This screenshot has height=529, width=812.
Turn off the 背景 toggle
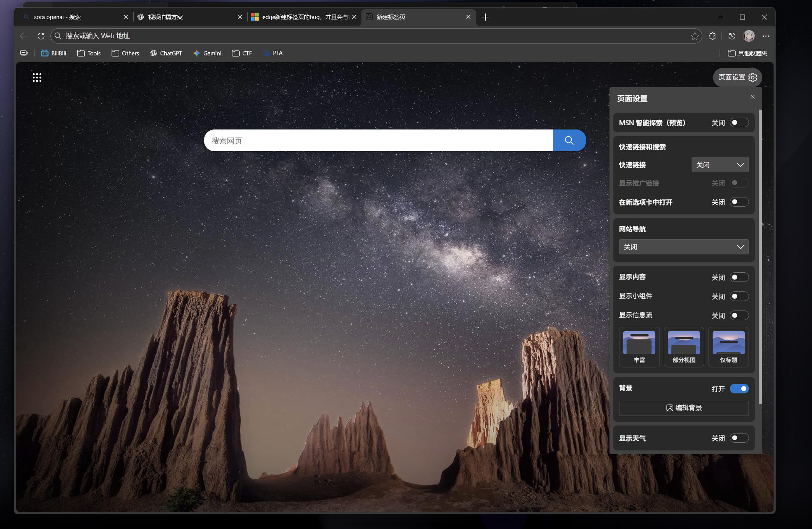click(x=739, y=389)
